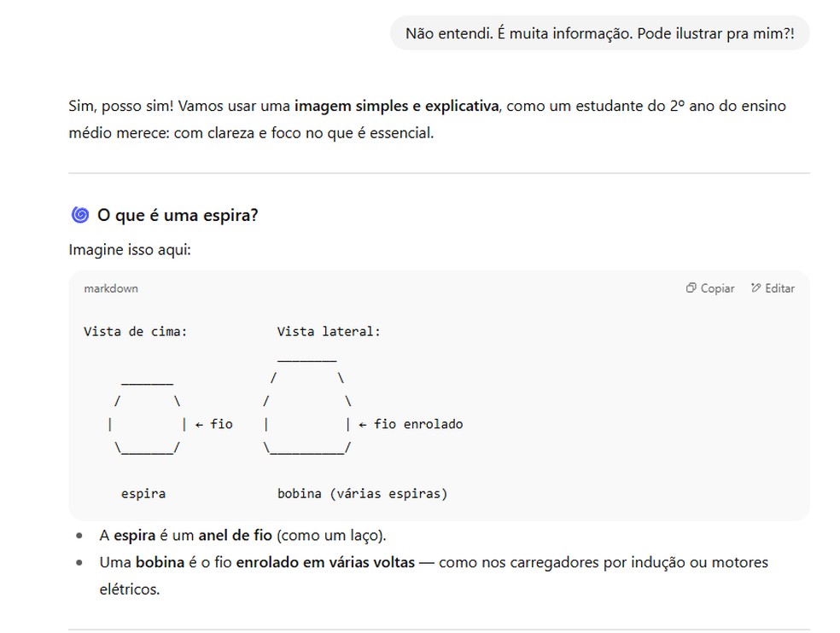
Task: Click the 'bobina (várias espiras)' caption
Action: pyautogui.click(x=362, y=493)
